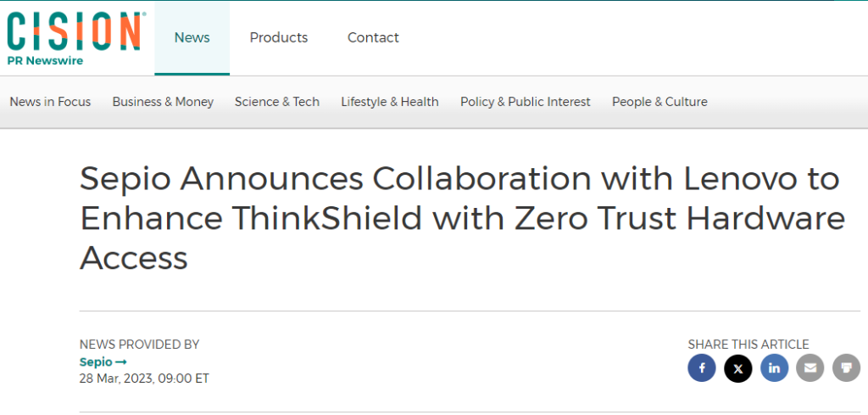Open the Cision PR Newswire logo
The width and height of the screenshot is (868, 415).
74,39
